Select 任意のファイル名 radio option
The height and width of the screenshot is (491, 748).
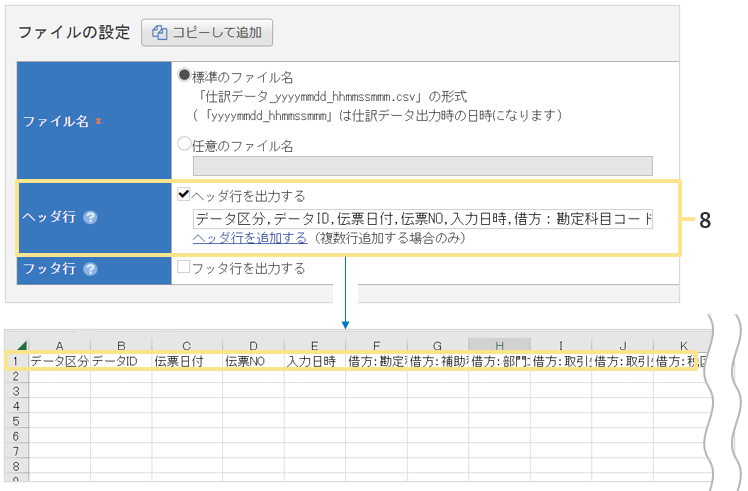[x=184, y=145]
